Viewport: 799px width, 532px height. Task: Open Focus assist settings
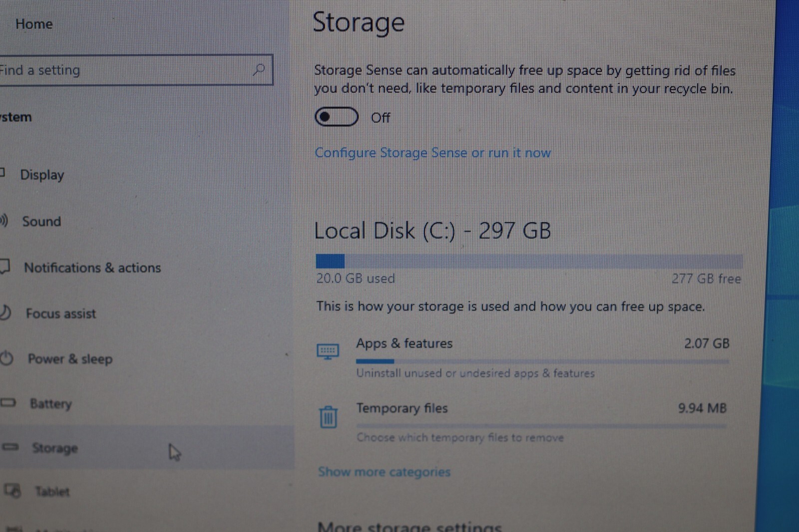[x=61, y=314]
